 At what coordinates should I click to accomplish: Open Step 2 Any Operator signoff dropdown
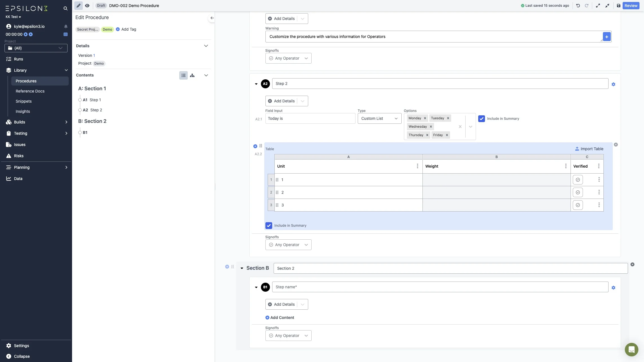[288, 245]
